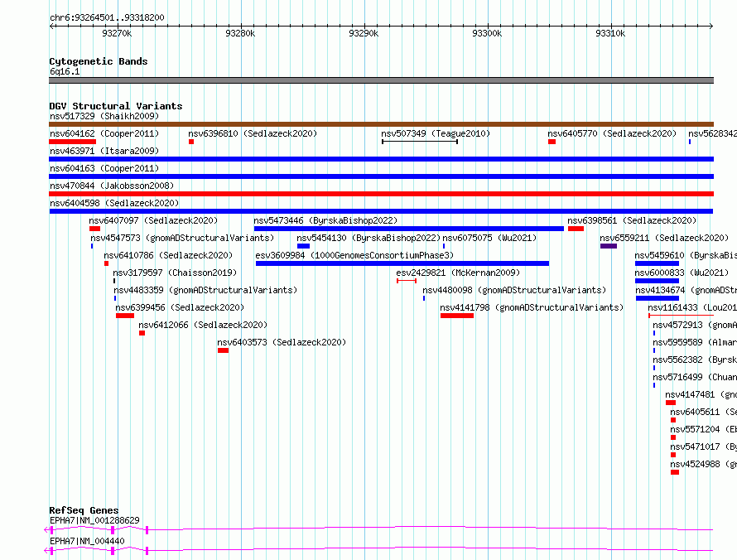Open nsv6403573 (Sedlazeck2020) variant
Viewport: 737px width, 560px height.
coord(282,342)
